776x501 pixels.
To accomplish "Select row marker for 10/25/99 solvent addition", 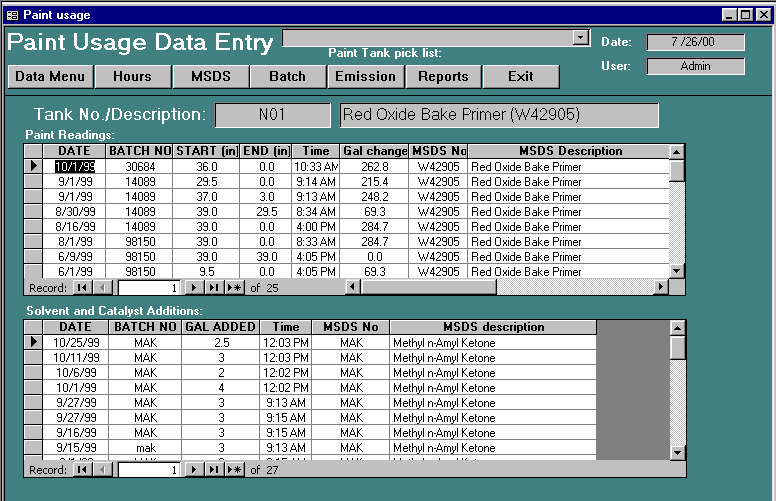I will [33, 342].
